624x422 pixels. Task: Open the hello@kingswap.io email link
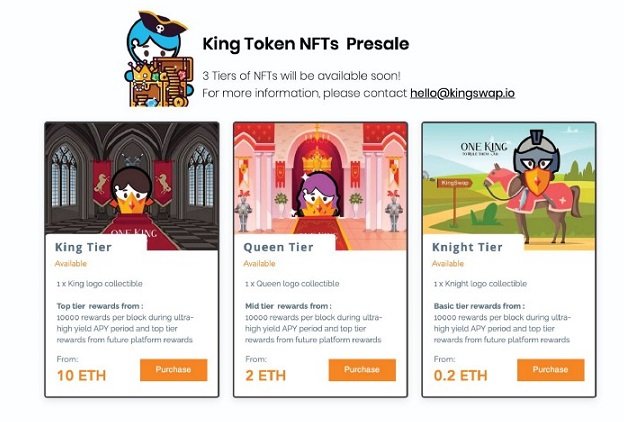coord(462,93)
